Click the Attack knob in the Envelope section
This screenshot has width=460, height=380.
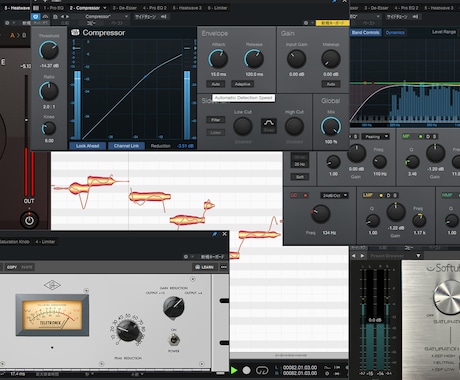[x=218, y=59]
